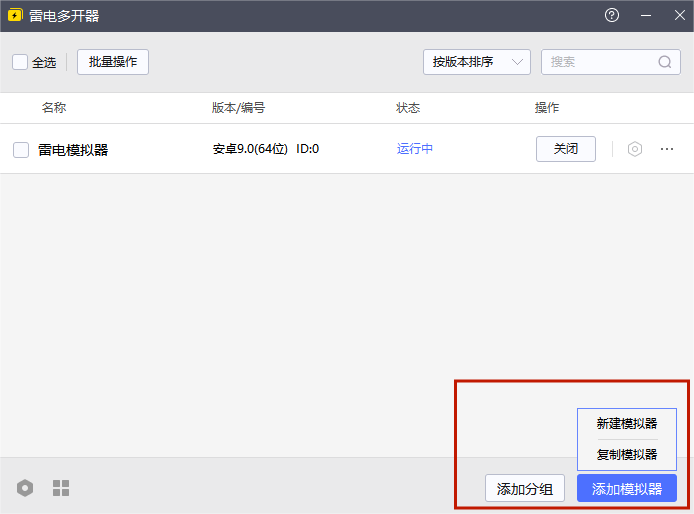The width and height of the screenshot is (694, 514).
Task: Click the 版本/编号 column header
Action: coord(238,108)
